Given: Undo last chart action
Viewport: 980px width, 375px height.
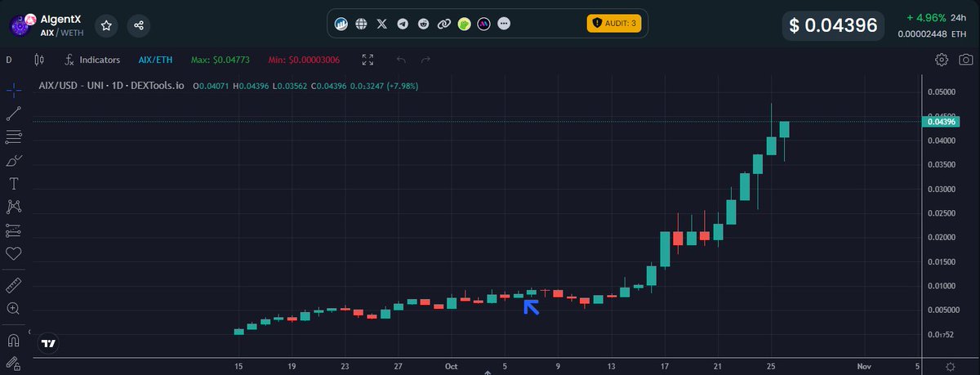Looking at the screenshot, I should tap(400, 60).
